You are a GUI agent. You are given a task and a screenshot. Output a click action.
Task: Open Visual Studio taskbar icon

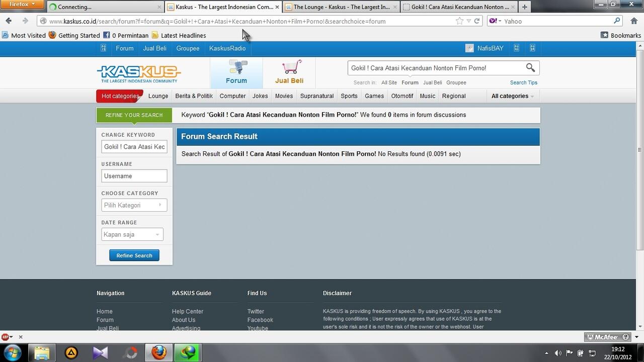click(x=100, y=352)
